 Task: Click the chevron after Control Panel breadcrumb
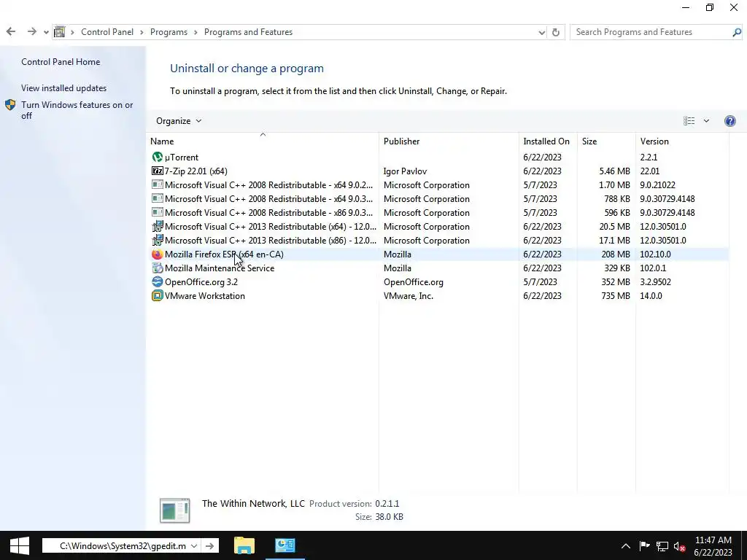(x=142, y=32)
